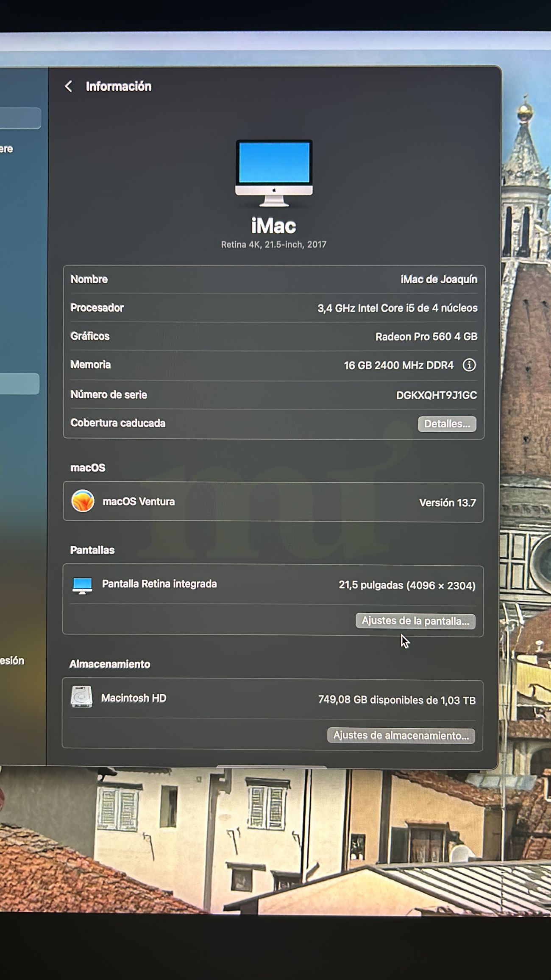The width and height of the screenshot is (551, 980).
Task: Click processor value "3,4 GHz Intel Core i5 de 4 núcleos"
Action: (x=398, y=308)
